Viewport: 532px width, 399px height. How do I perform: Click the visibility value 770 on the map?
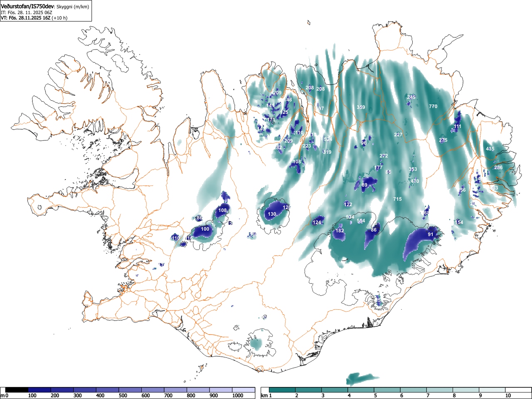[x=433, y=106]
